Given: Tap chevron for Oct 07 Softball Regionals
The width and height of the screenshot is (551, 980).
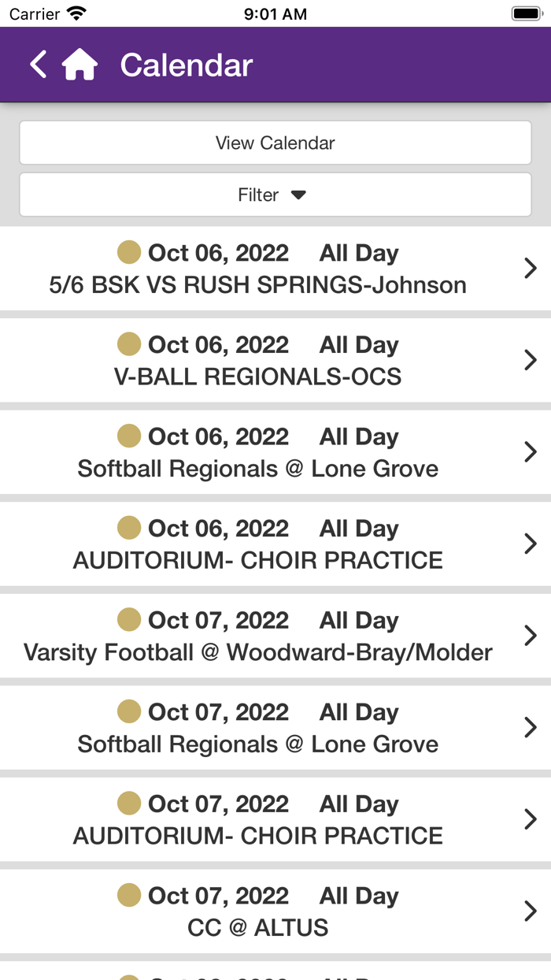Looking at the screenshot, I should pyautogui.click(x=530, y=727).
